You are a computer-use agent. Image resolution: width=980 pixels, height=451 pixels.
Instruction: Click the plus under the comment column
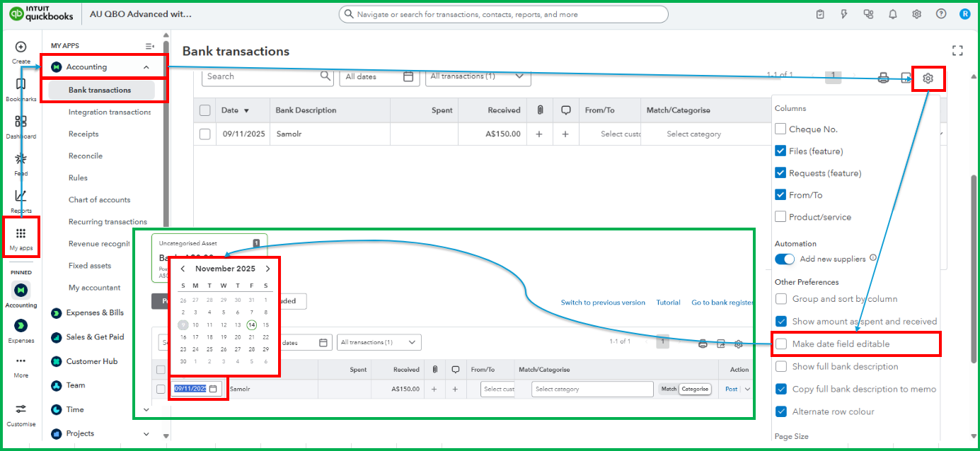point(565,134)
